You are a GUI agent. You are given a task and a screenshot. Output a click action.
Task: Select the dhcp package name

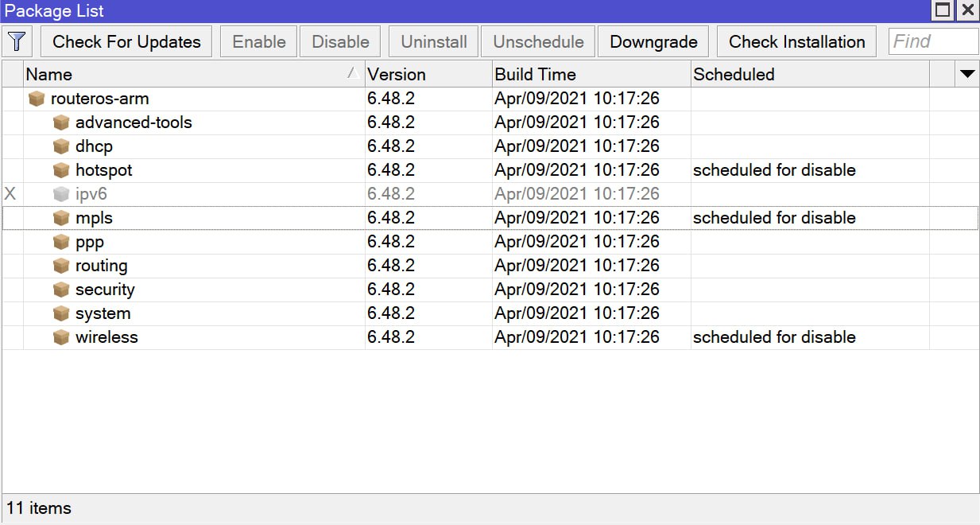(x=94, y=146)
